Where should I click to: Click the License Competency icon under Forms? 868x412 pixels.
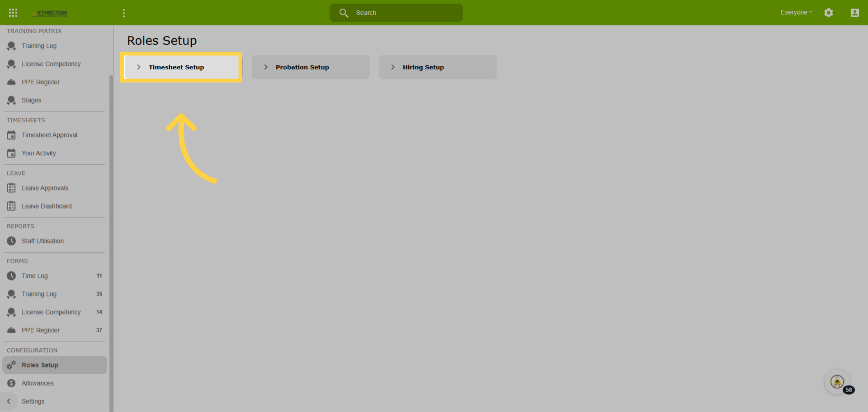[x=11, y=312]
